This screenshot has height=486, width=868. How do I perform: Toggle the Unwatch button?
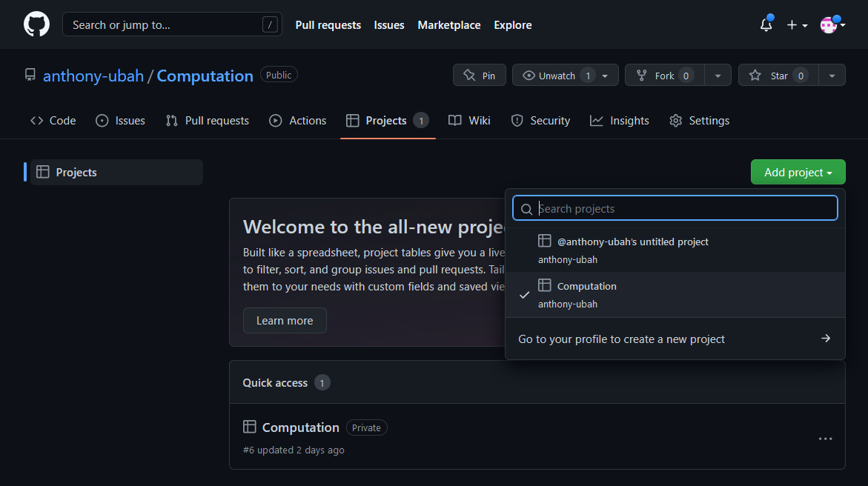pyautogui.click(x=556, y=76)
